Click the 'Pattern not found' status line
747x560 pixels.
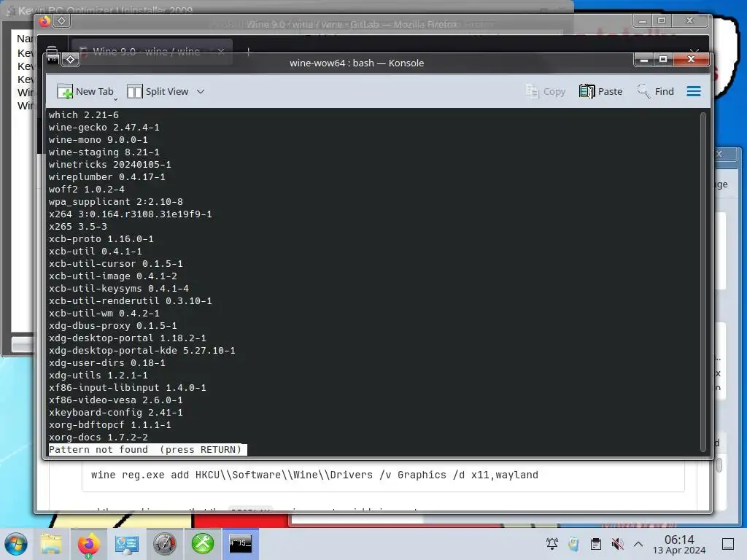click(147, 449)
